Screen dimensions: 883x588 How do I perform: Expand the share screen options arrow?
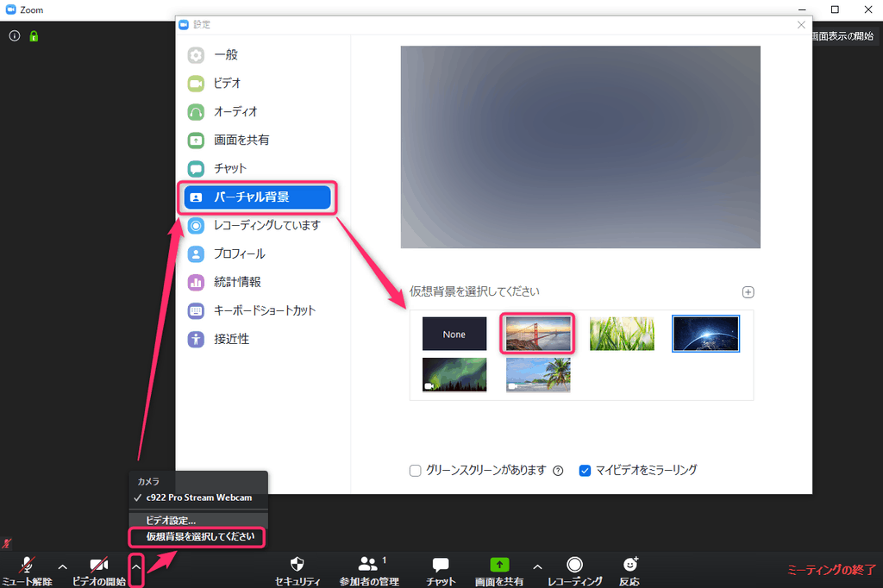click(x=537, y=566)
